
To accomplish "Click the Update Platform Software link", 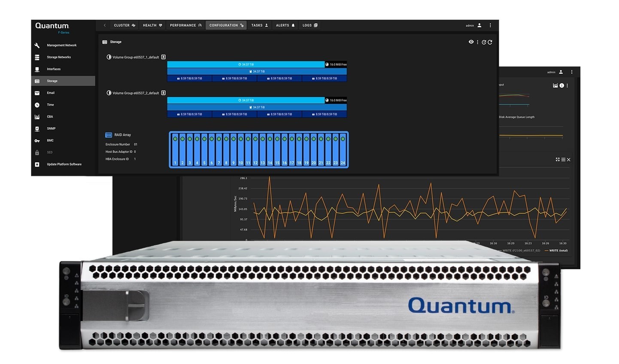I will point(64,164).
